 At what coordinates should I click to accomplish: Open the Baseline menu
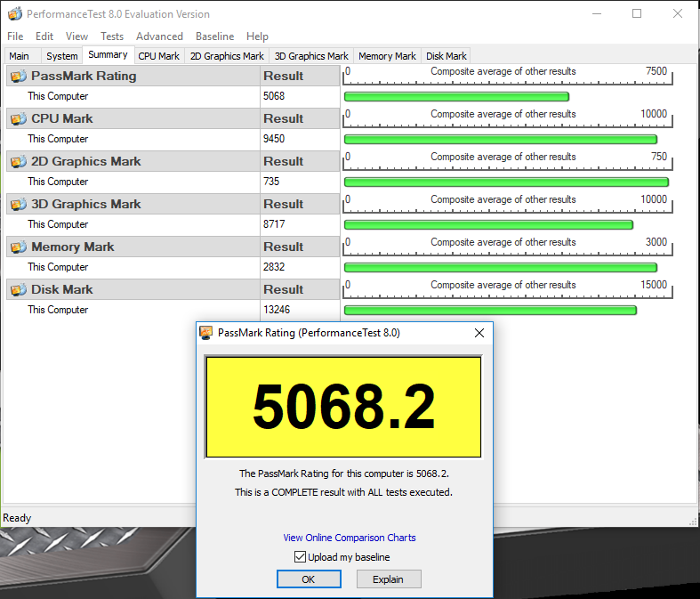214,36
